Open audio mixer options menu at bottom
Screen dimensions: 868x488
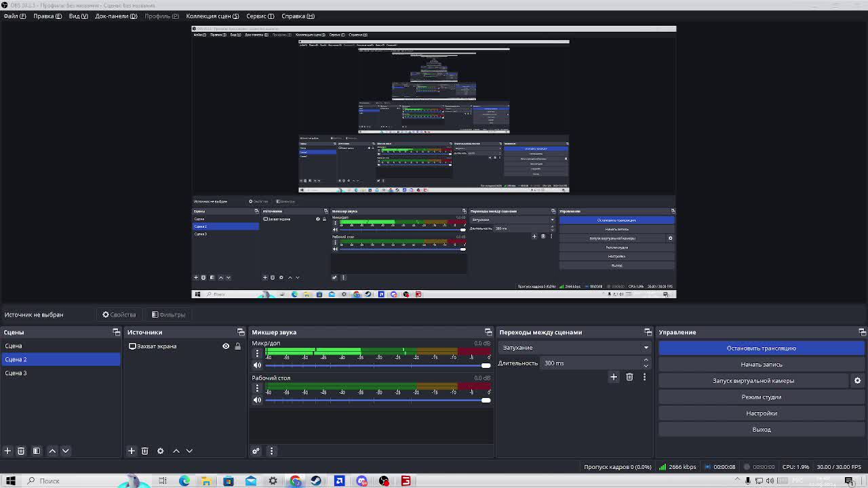tap(271, 451)
